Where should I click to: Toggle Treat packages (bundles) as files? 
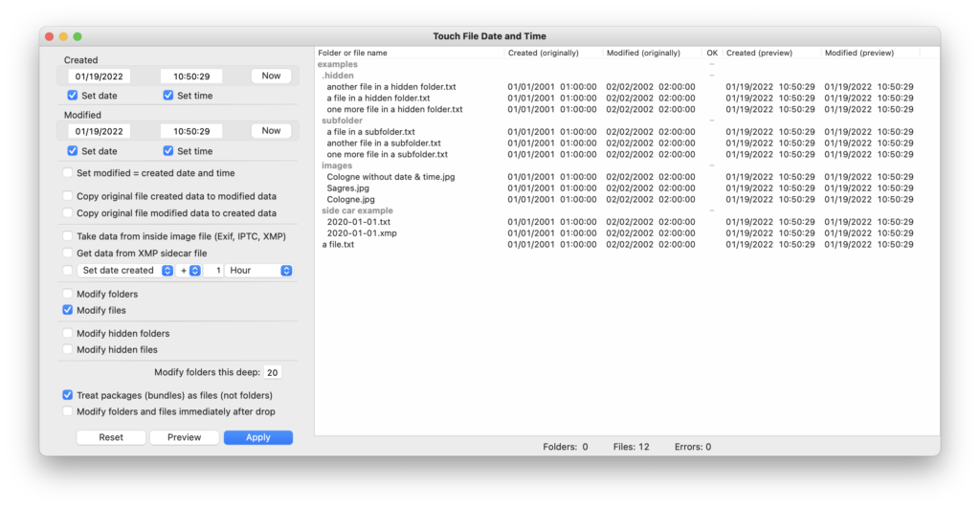68,395
